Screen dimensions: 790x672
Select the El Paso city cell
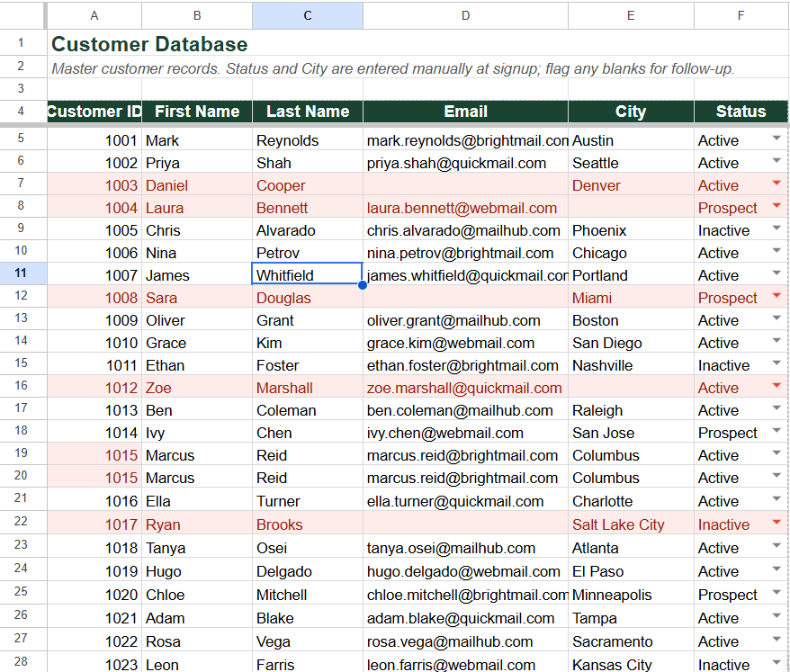coord(631,571)
